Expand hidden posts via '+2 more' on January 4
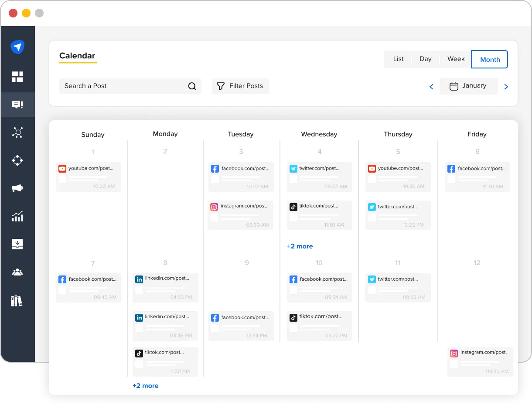The image size is (532, 408). pos(300,246)
